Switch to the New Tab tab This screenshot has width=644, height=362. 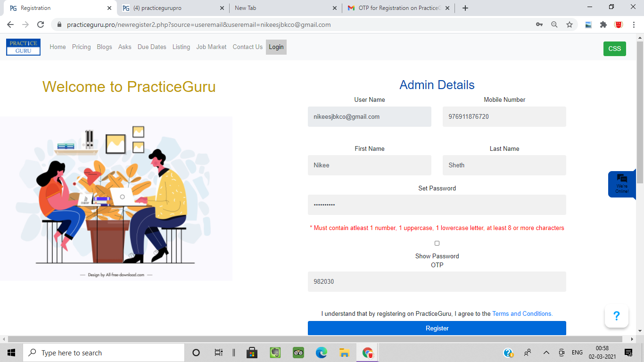(286, 8)
